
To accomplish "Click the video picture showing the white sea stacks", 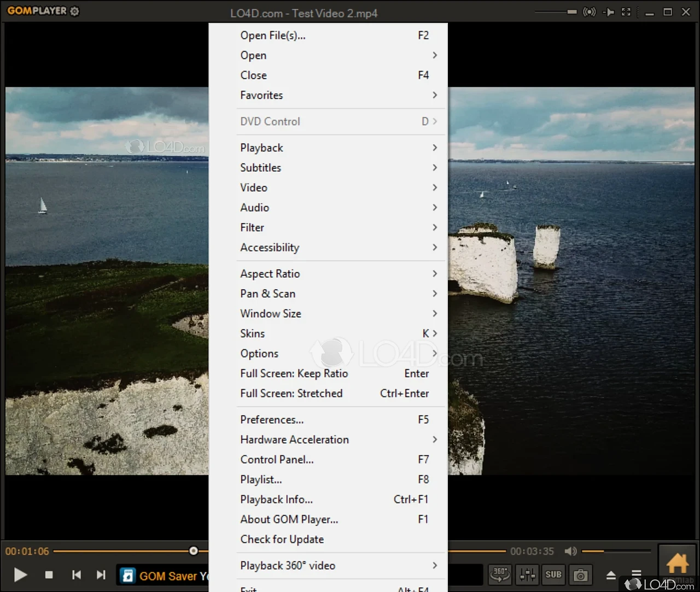I will click(571, 280).
